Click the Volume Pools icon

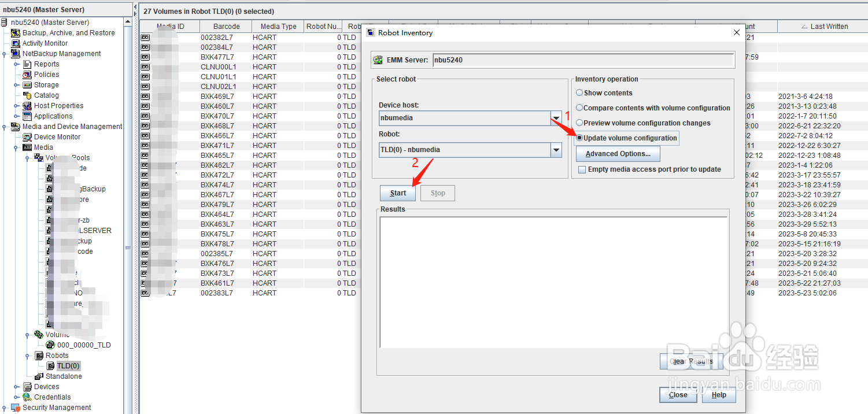click(x=39, y=158)
